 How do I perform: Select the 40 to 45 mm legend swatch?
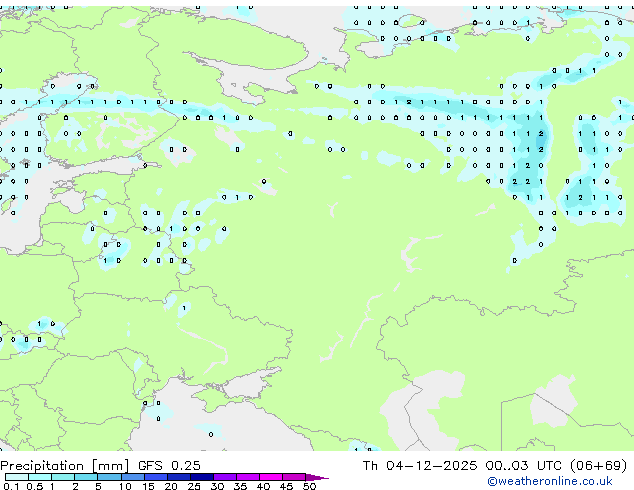click(x=271, y=477)
